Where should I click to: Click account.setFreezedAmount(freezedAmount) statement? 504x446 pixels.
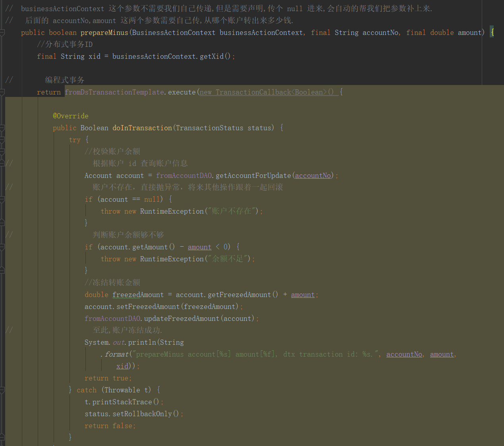tap(164, 307)
